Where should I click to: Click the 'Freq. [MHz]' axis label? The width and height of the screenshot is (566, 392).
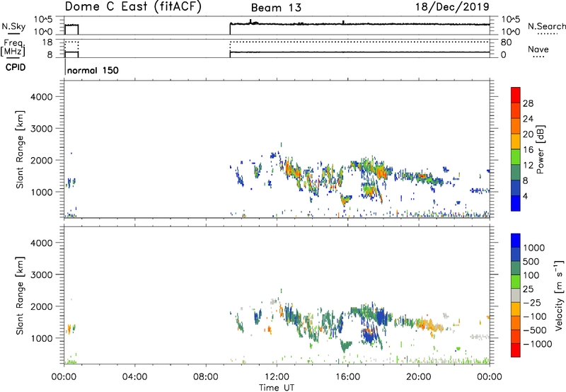pyautogui.click(x=13, y=48)
